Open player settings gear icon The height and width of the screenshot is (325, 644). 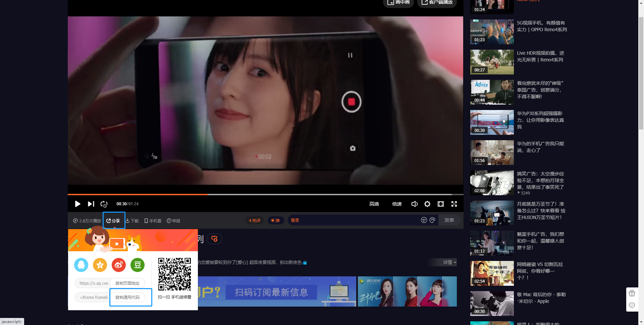click(x=427, y=204)
